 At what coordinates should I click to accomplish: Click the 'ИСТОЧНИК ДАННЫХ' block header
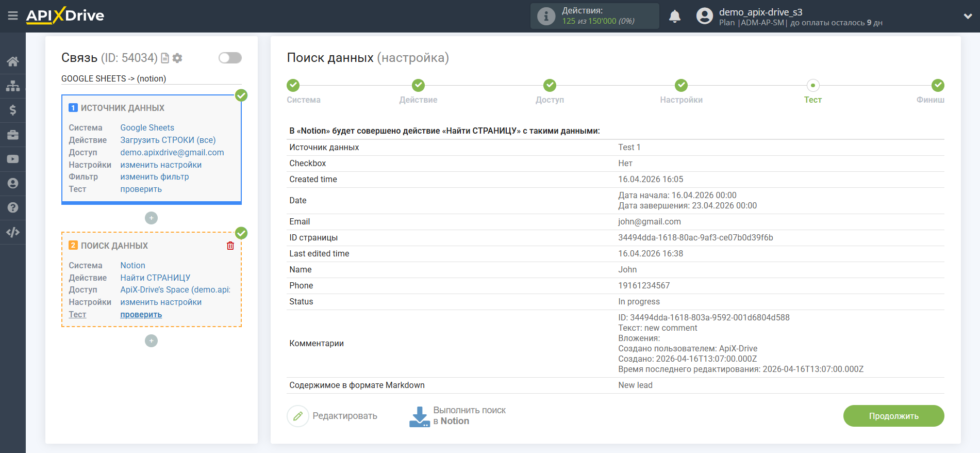[122, 108]
